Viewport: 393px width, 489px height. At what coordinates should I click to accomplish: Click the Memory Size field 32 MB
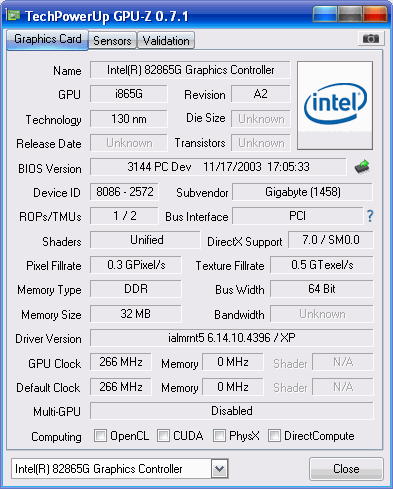(x=136, y=314)
